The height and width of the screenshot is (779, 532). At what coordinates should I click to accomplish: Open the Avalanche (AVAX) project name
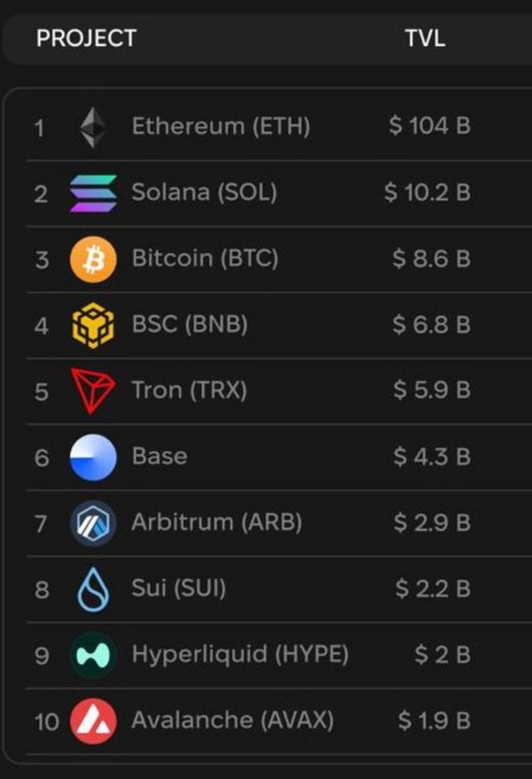[233, 720]
